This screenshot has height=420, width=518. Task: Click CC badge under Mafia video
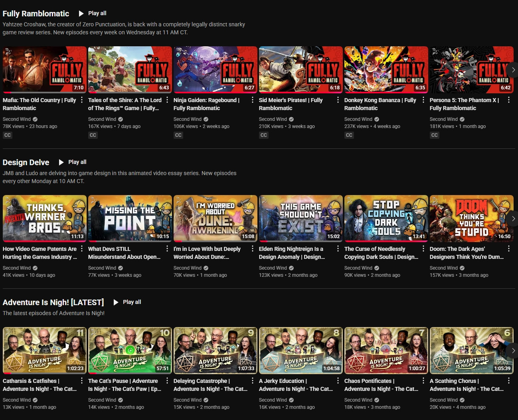(x=8, y=135)
